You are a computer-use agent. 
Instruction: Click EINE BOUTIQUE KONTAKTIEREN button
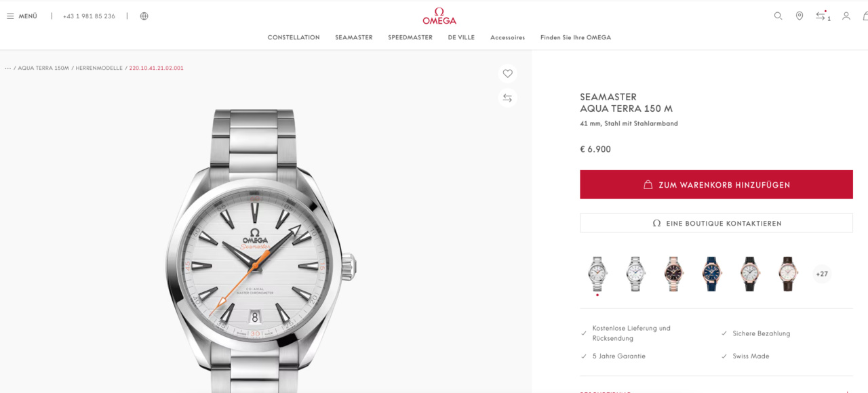pyautogui.click(x=716, y=223)
